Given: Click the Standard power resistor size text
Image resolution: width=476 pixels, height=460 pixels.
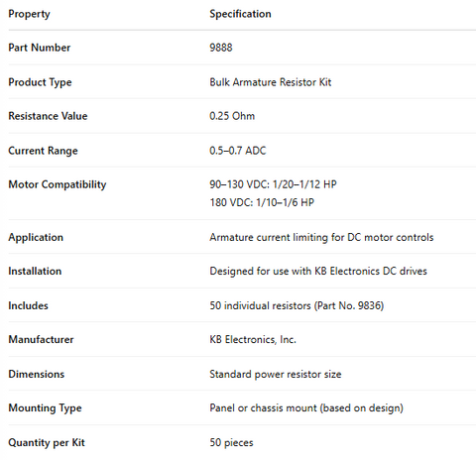Looking at the screenshot, I should (276, 374).
